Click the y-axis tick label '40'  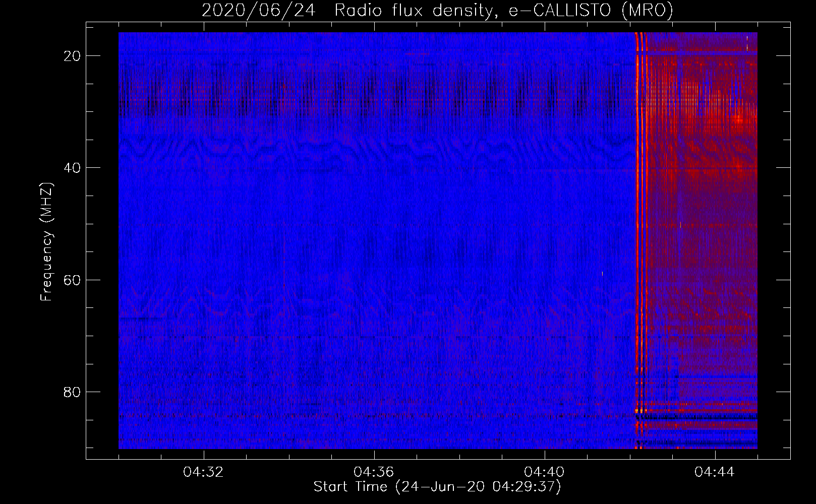(x=73, y=168)
